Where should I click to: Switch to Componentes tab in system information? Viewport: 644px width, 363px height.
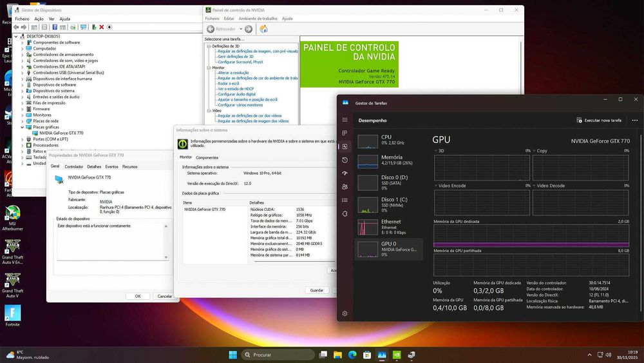tap(207, 158)
